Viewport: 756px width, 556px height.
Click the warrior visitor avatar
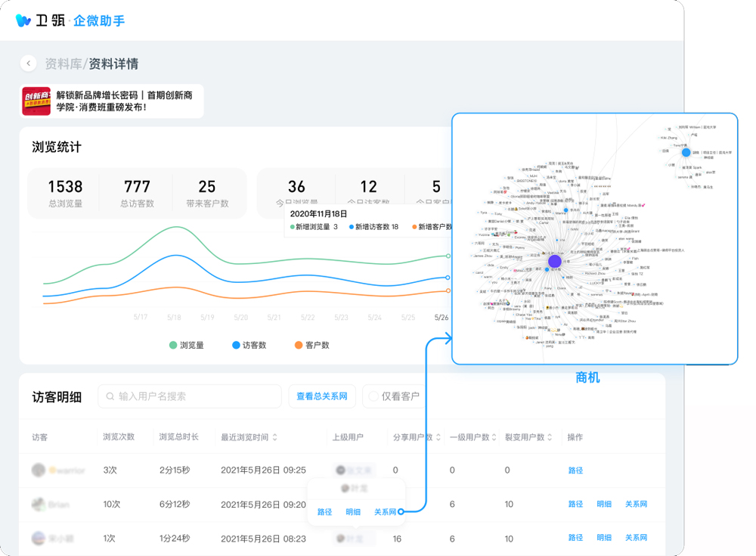click(39, 471)
